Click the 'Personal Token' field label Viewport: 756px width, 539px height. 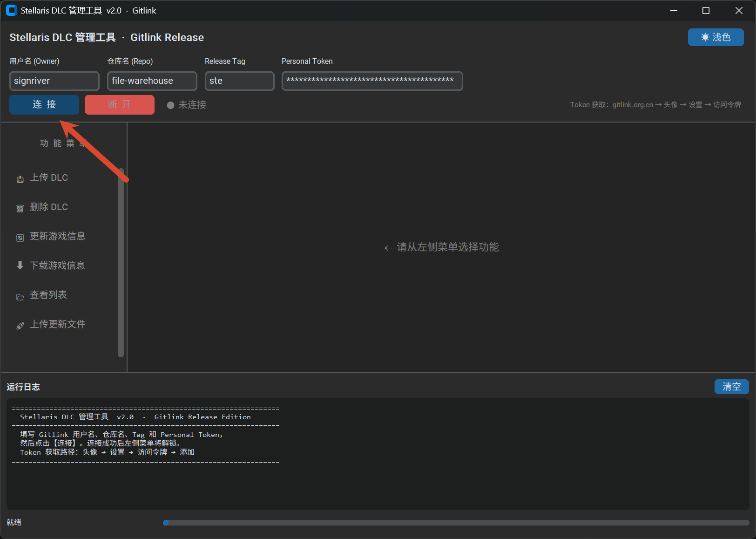pos(307,61)
